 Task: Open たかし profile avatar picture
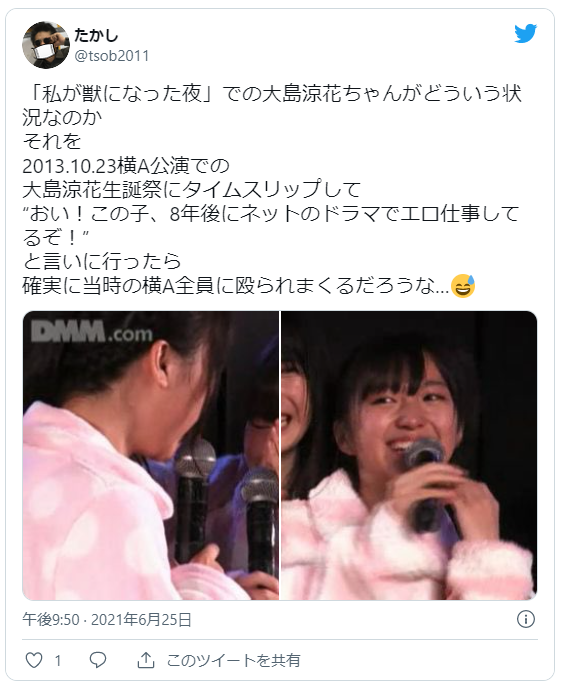46,45
